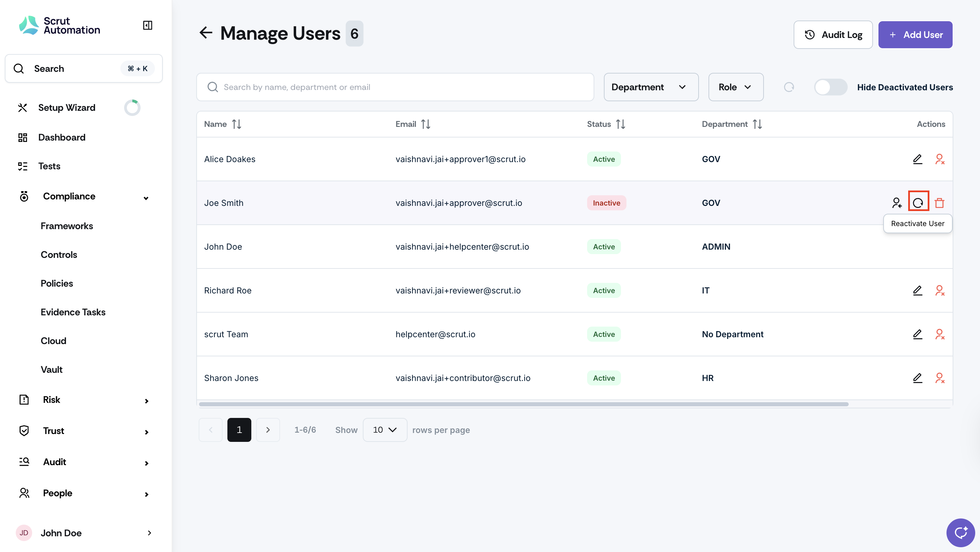The height and width of the screenshot is (552, 980).
Task: Open John Doe account menu chevron
Action: 149,533
